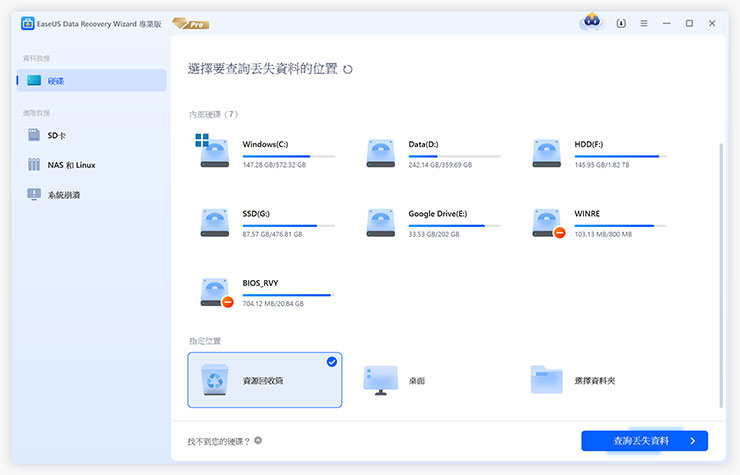
Task: Click the SSD(G:) drive icon
Action: [215, 222]
